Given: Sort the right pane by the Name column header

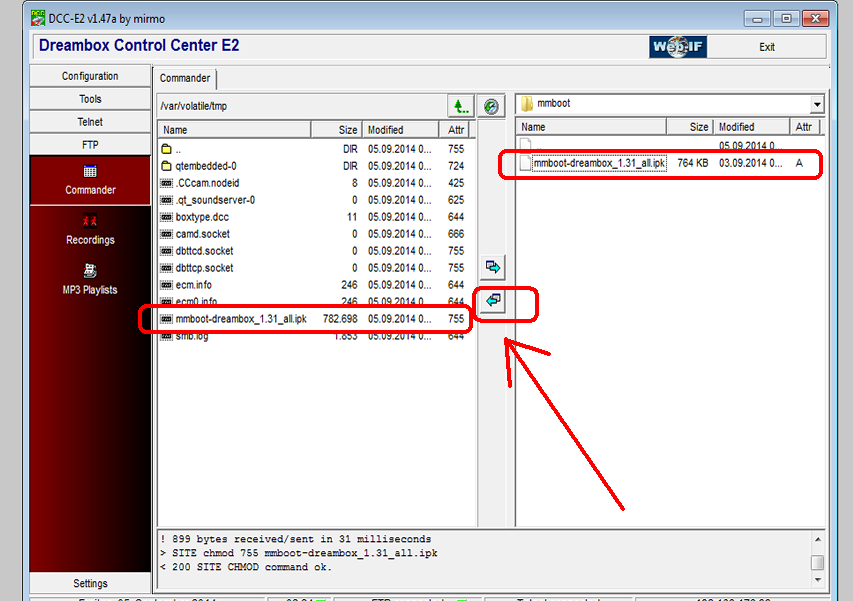Looking at the screenshot, I should coord(591,127).
